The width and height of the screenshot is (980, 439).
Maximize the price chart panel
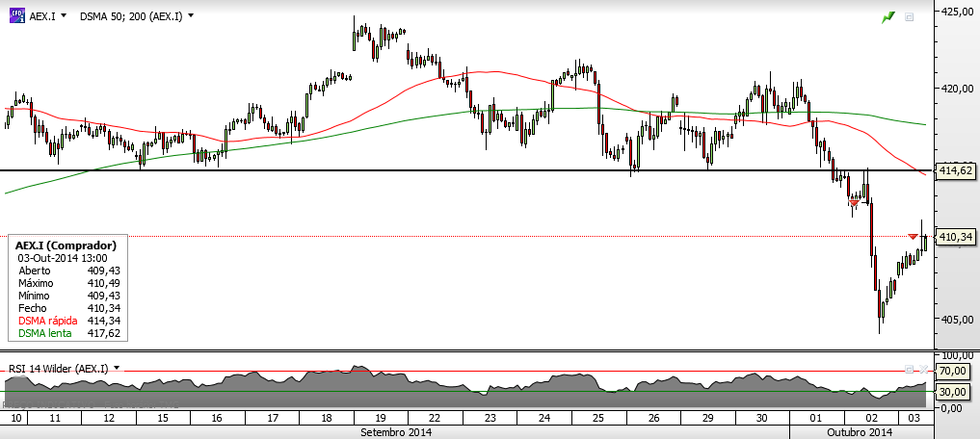(x=910, y=17)
